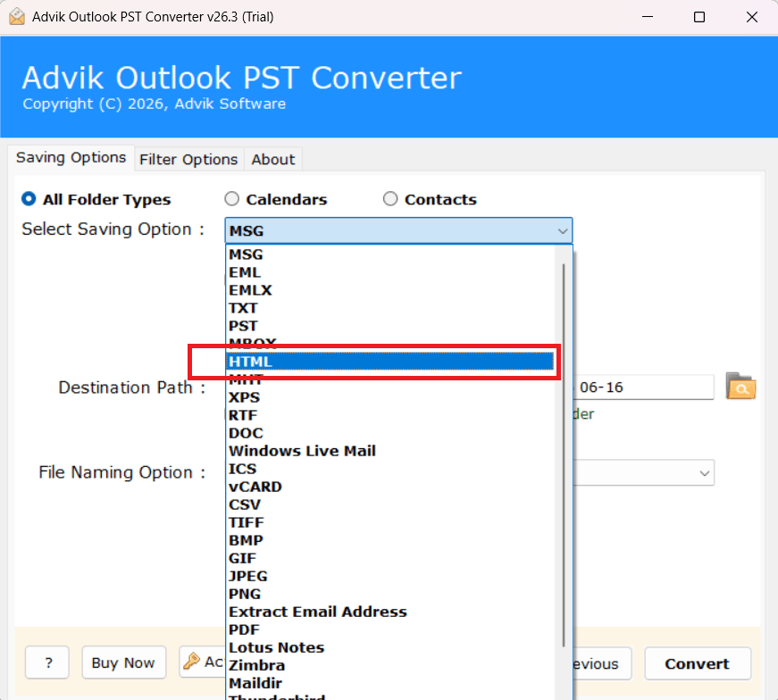Viewport: 778px width, 700px height.
Task: Choose vCARD in the dropdown list
Action: [390, 487]
